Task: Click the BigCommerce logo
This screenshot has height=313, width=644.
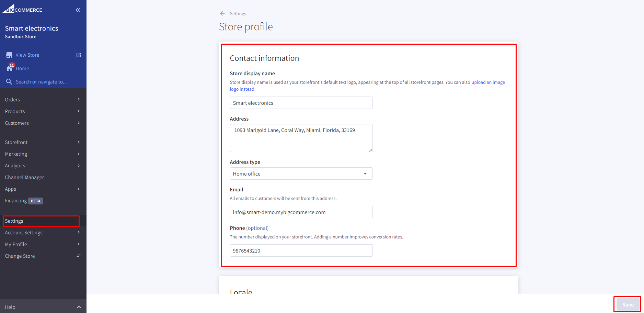Action: tap(22, 9)
